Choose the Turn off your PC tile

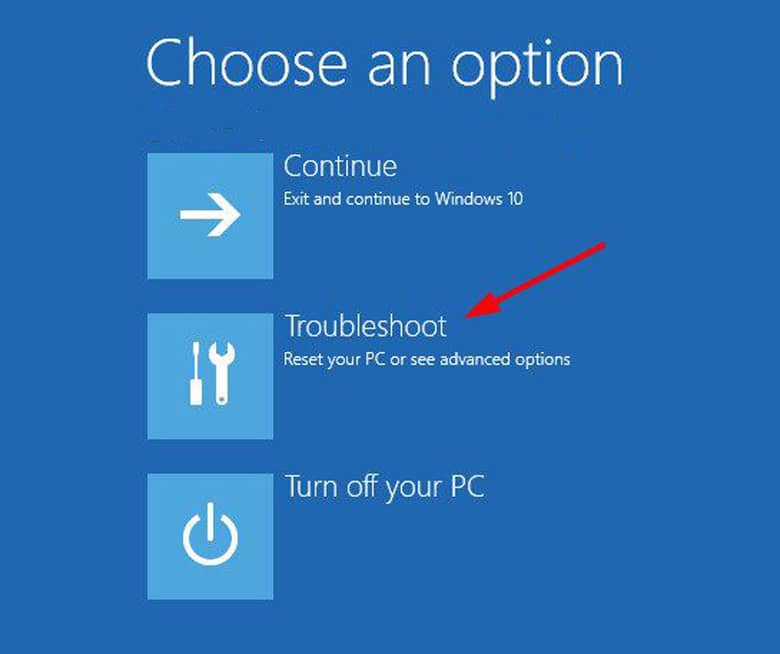pyautogui.click(x=210, y=536)
